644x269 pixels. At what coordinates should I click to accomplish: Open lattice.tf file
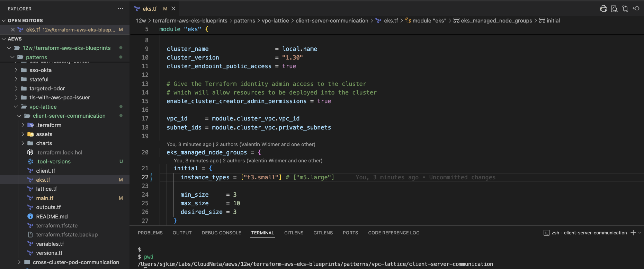[46, 189]
